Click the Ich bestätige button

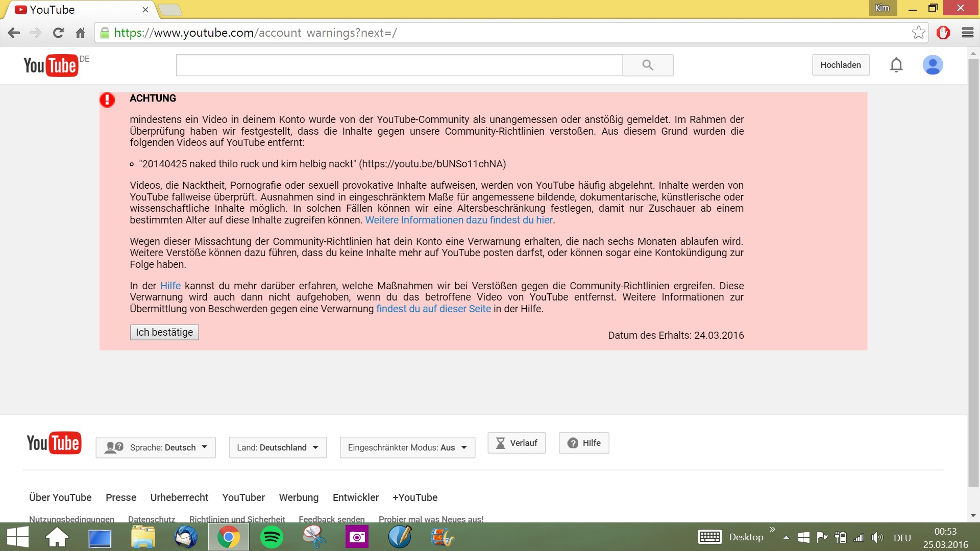[x=164, y=332]
